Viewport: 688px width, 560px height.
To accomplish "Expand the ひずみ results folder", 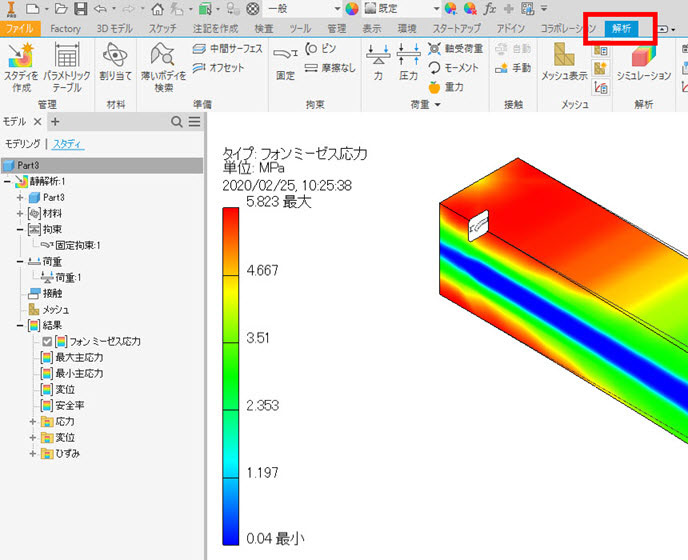I will tap(32, 453).
